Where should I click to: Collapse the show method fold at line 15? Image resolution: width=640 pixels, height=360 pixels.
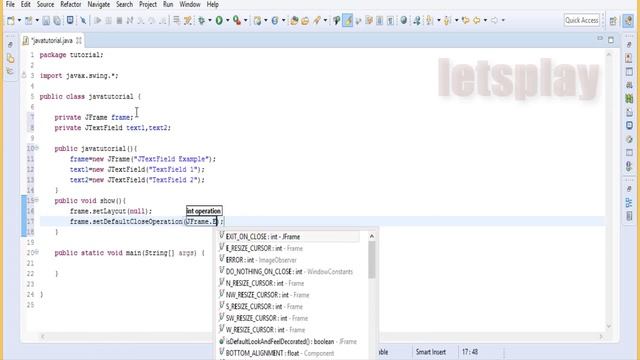tap(36, 200)
